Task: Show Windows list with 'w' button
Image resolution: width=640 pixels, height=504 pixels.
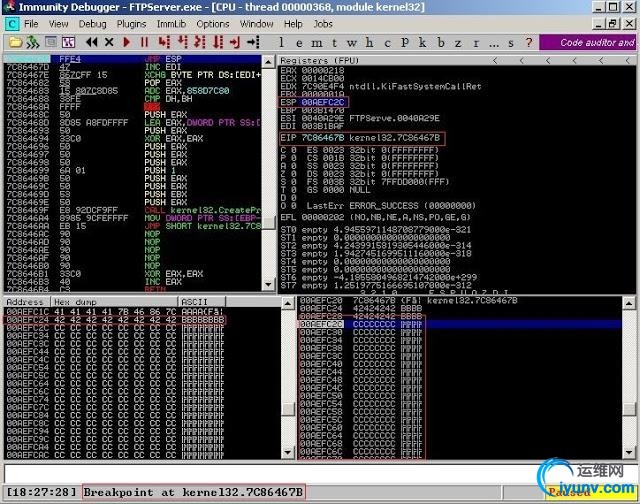Action: tap(352, 42)
